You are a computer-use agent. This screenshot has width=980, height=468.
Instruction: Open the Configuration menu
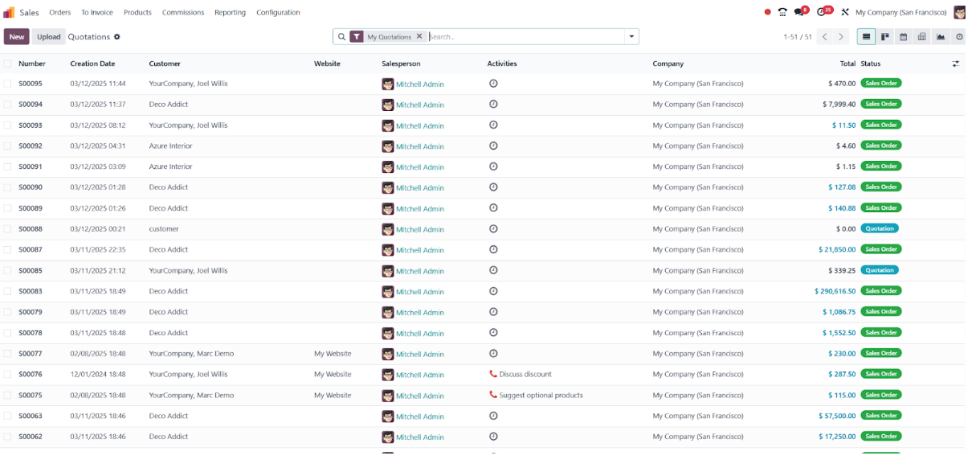(278, 12)
